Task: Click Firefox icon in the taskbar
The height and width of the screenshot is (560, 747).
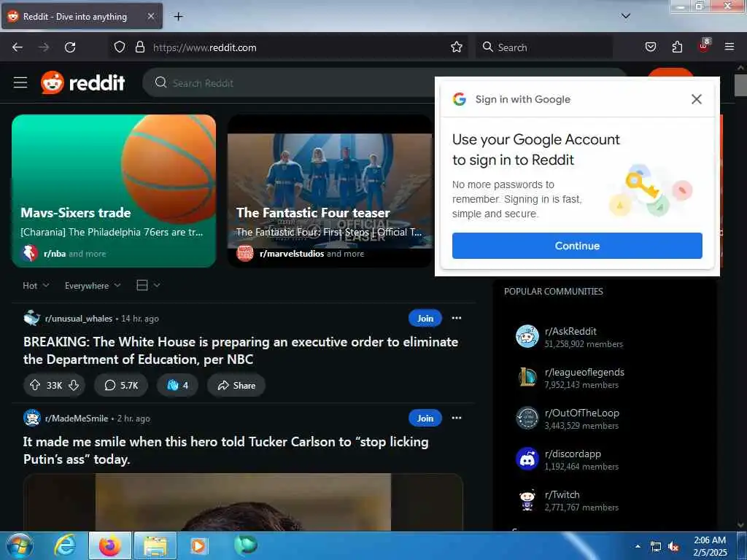Action: [110, 546]
